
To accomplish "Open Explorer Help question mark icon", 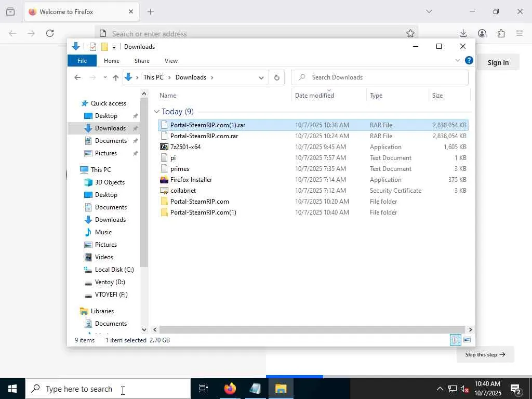I will coord(469,60).
